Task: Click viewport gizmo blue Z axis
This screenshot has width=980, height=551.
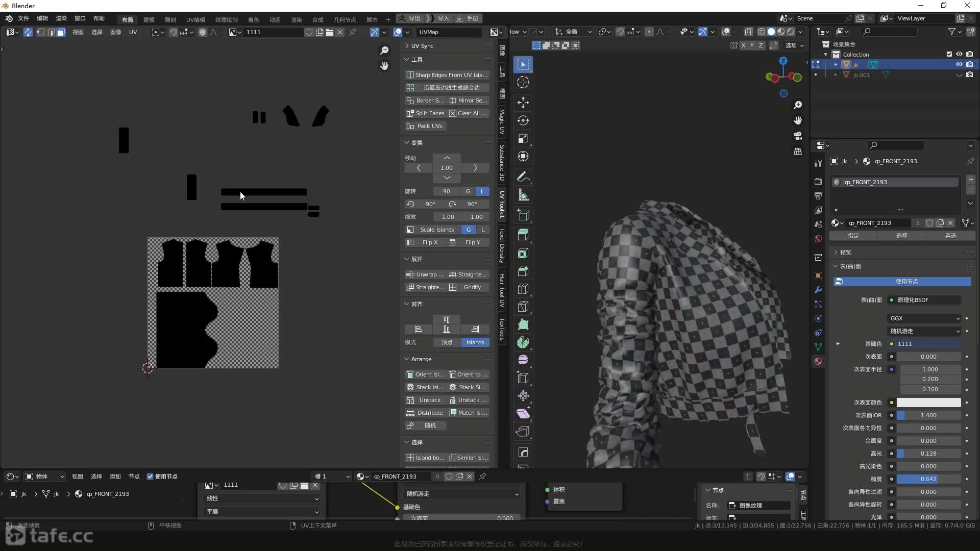Action: coord(783,61)
